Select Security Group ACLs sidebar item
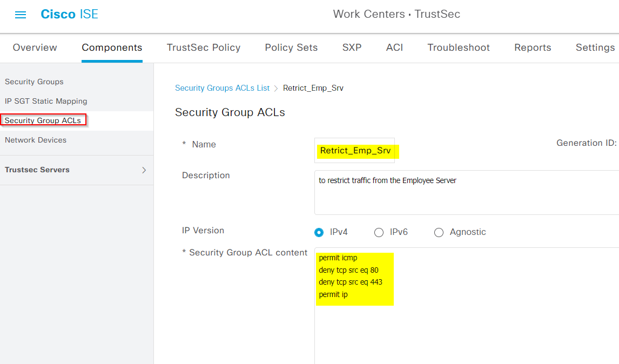Screen dimensions: 619x364 click(43, 120)
